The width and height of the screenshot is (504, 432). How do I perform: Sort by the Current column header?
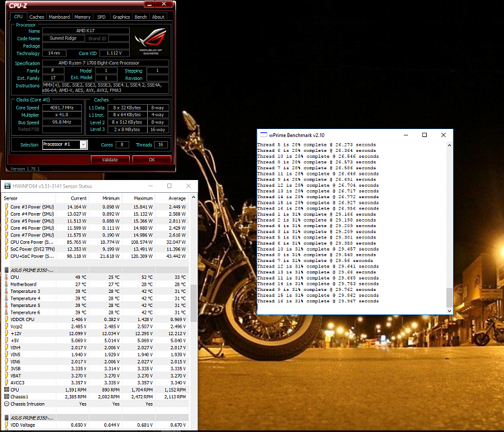79,199
